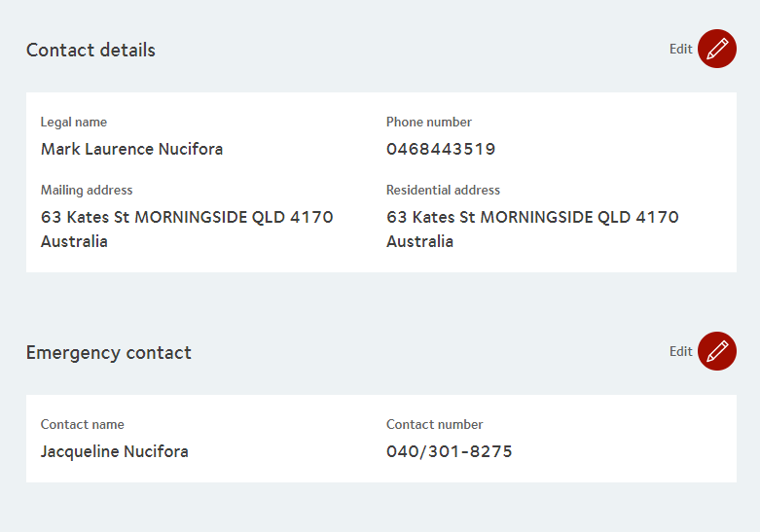
Task: Click the Residential address label
Action: 443,191
